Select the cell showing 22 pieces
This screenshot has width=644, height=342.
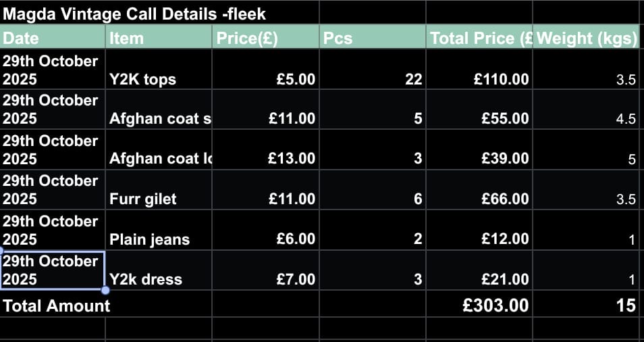(372, 70)
